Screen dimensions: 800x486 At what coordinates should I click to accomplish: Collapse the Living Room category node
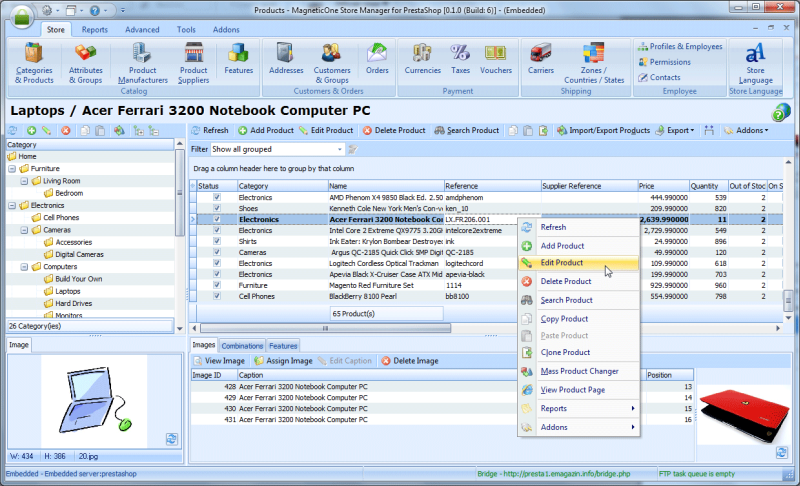pos(24,181)
